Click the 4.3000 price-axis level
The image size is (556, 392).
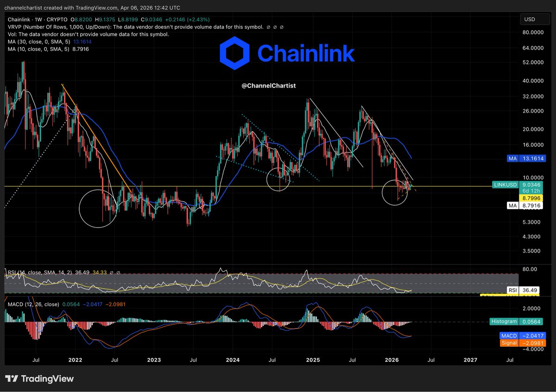point(532,237)
